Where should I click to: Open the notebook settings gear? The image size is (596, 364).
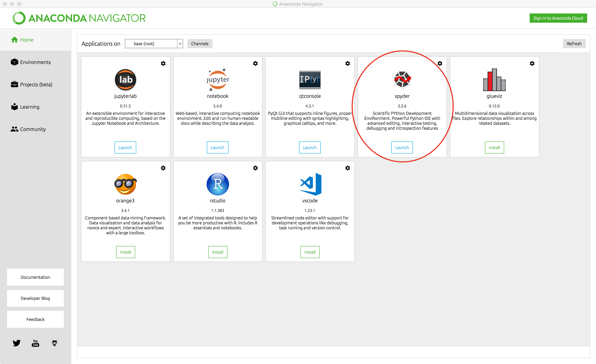click(255, 63)
